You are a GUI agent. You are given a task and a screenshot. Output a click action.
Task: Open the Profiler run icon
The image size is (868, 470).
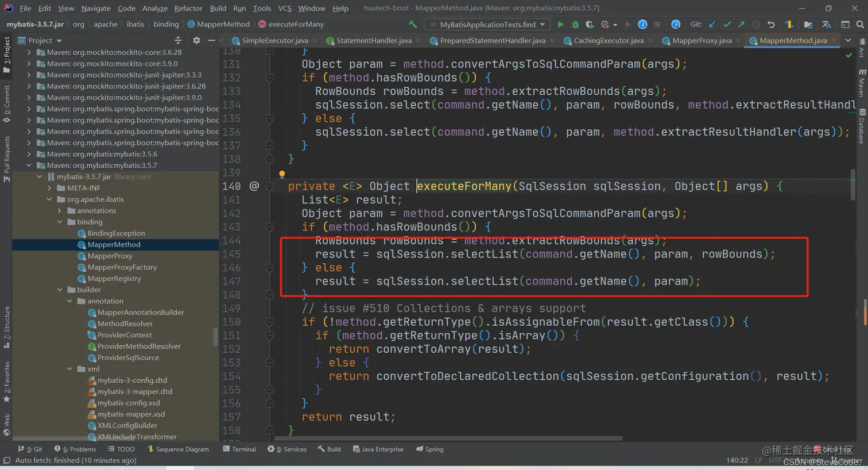click(605, 24)
